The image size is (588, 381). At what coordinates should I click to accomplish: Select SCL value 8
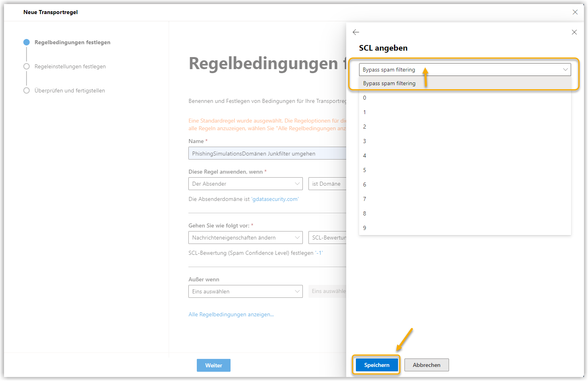coord(465,213)
